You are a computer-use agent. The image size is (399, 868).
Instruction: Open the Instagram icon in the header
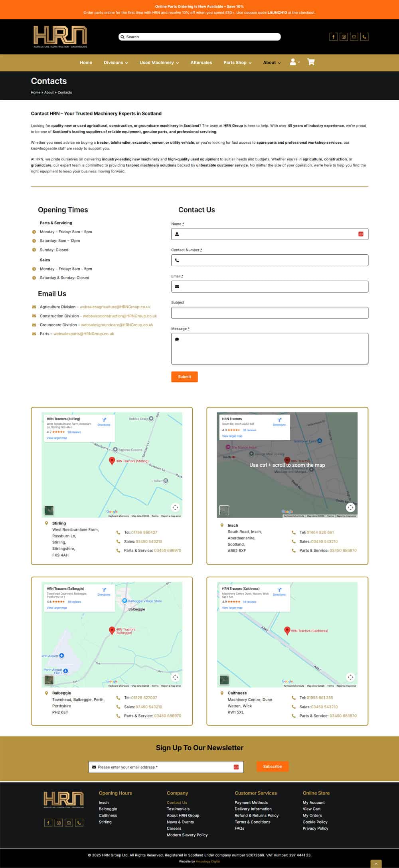[x=344, y=37]
